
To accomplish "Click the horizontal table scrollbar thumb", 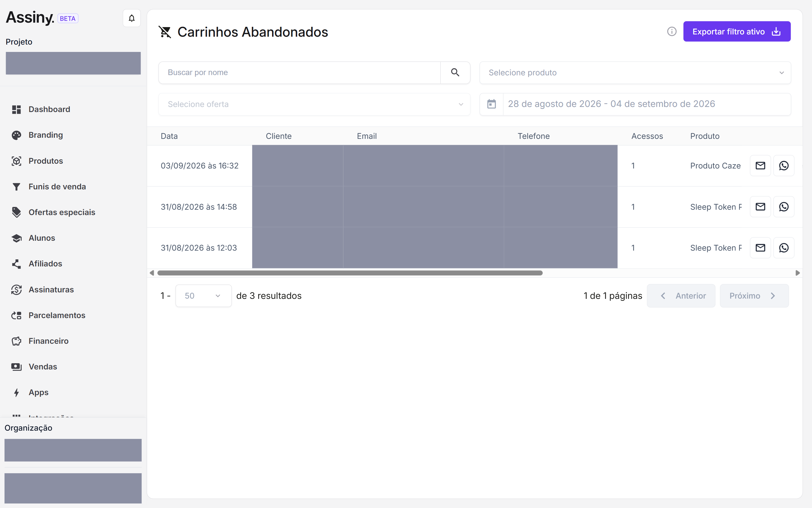I will 350,273.
